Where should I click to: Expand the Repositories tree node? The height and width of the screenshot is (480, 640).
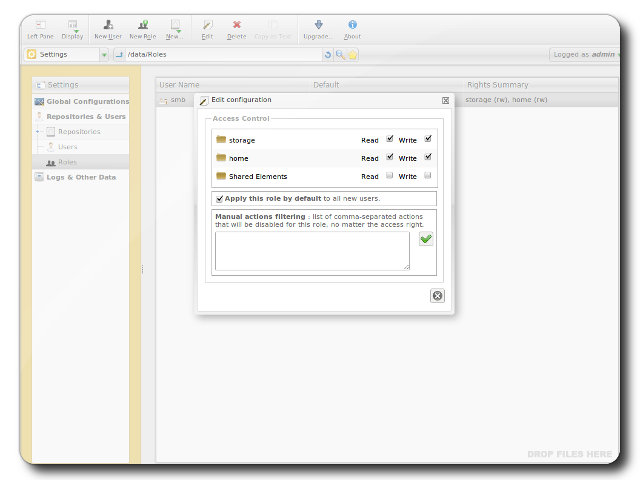(38, 131)
